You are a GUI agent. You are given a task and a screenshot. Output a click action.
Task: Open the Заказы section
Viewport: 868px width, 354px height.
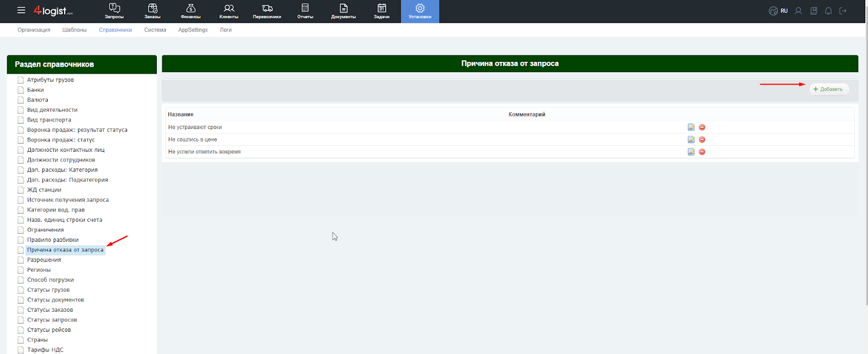[x=152, y=11]
